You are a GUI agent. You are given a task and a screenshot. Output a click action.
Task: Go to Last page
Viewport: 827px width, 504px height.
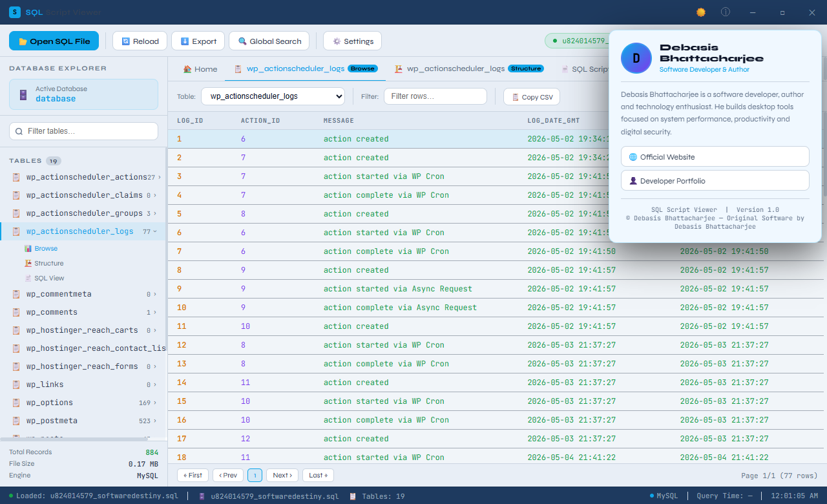[x=318, y=475]
